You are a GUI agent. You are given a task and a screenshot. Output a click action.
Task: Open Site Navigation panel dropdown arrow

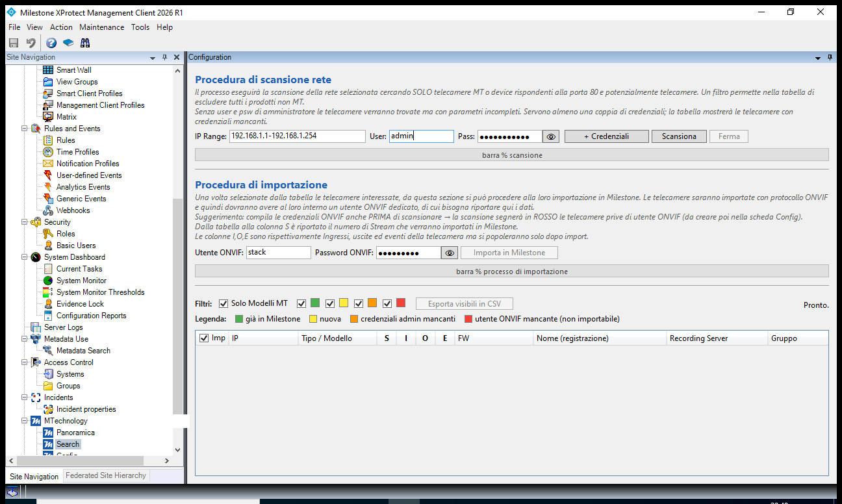tap(153, 58)
